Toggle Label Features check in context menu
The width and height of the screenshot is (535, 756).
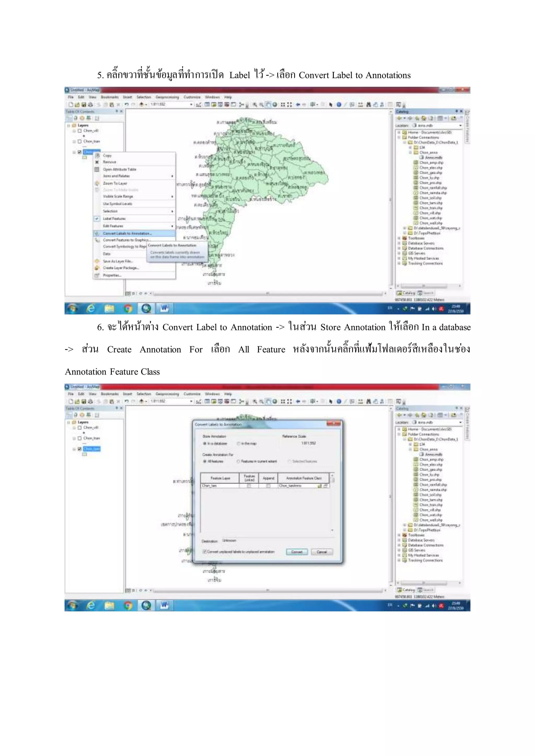coord(97,219)
